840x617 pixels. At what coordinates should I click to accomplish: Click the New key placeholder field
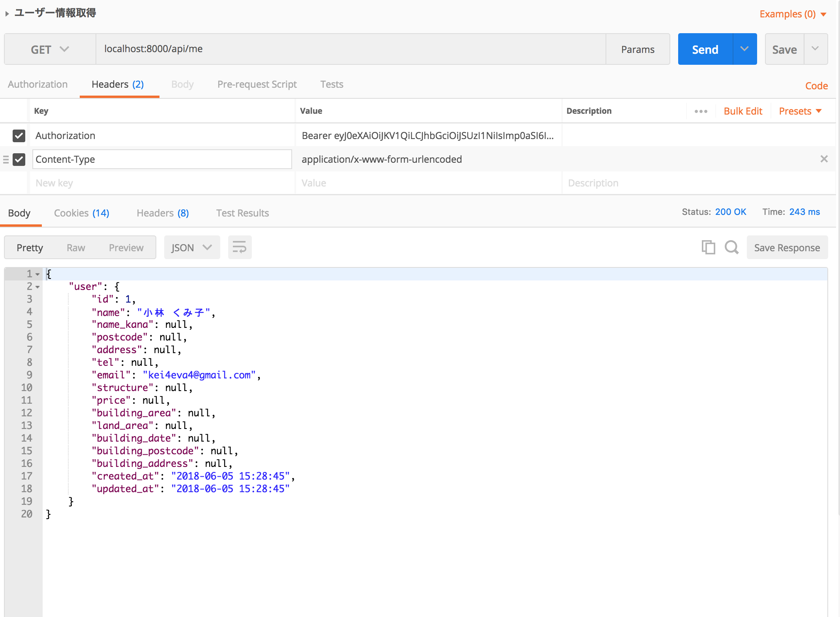pos(162,183)
